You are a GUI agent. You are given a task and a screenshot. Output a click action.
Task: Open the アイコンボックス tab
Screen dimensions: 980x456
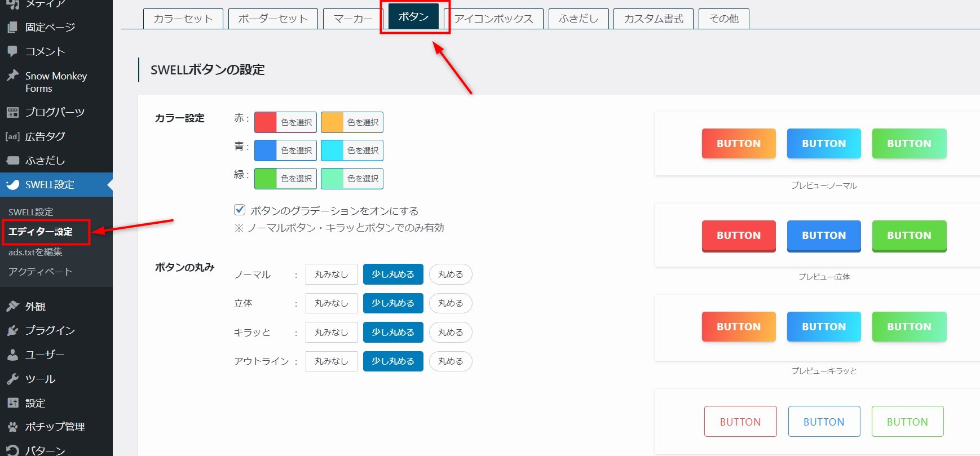(x=493, y=19)
